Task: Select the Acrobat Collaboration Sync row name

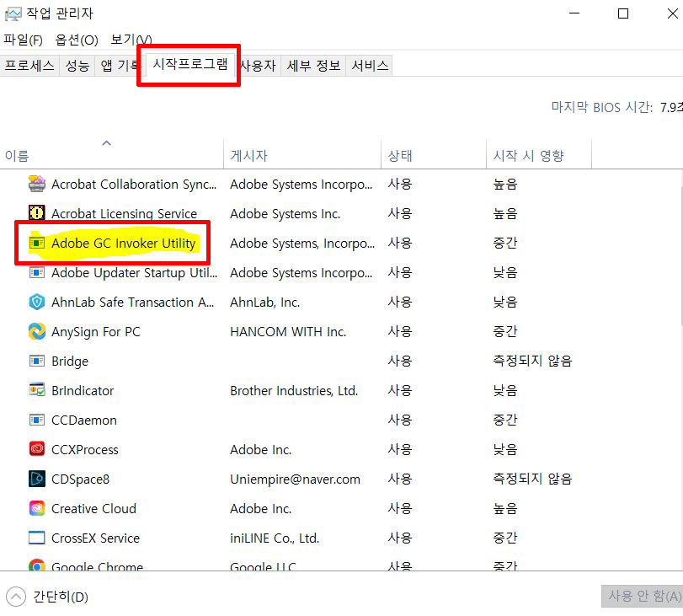Action: tap(134, 184)
